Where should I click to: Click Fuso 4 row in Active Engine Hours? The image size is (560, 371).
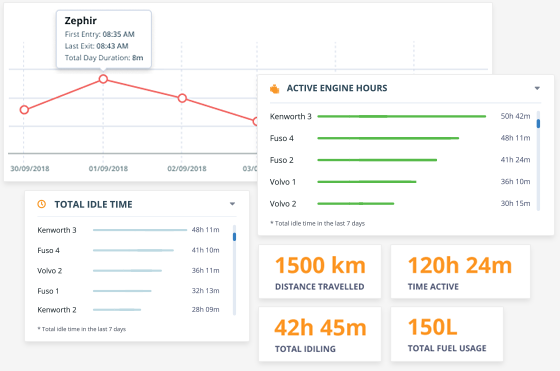click(400, 138)
